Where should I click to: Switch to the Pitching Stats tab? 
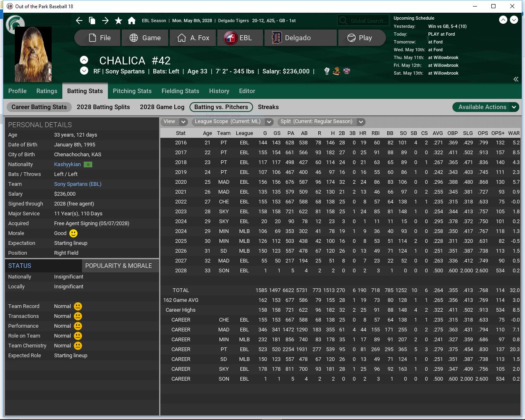(132, 91)
